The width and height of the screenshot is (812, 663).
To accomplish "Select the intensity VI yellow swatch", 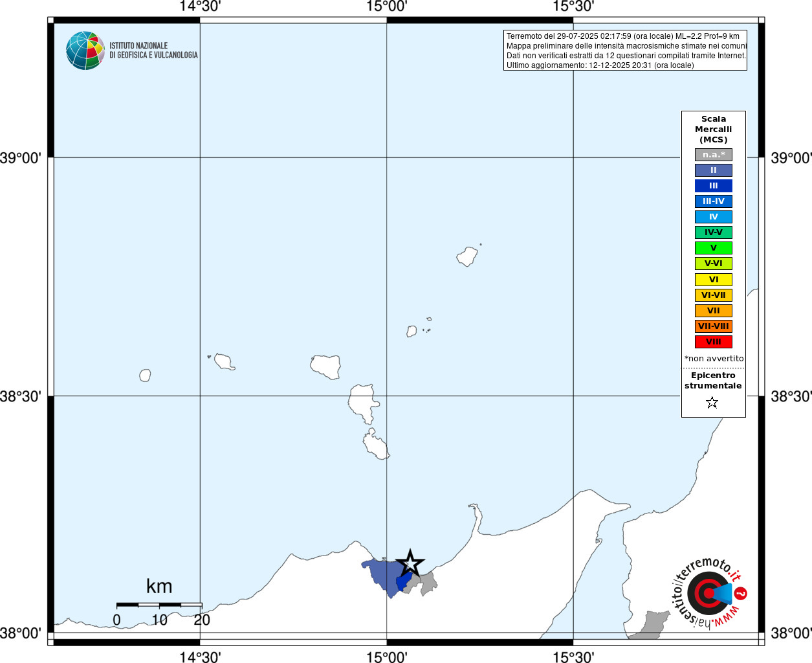I will [714, 280].
